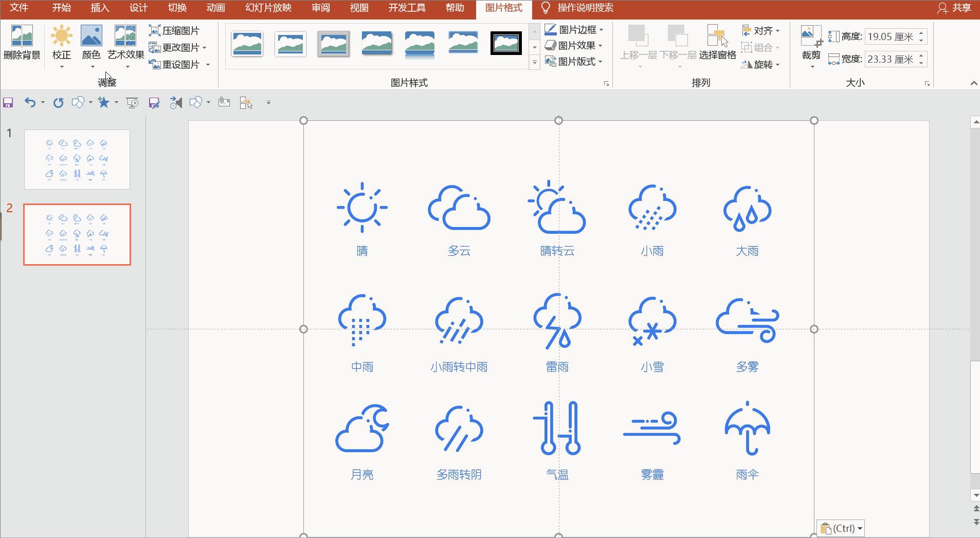Viewport: 980px width, 538px height.
Task: Click the 压缩图片 (Compress Pictures) icon
Action: point(174,30)
